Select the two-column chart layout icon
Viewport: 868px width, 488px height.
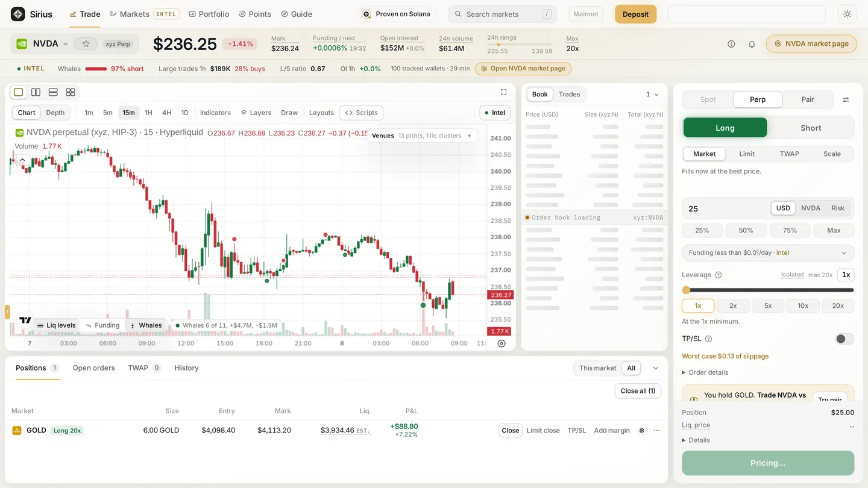(x=36, y=92)
